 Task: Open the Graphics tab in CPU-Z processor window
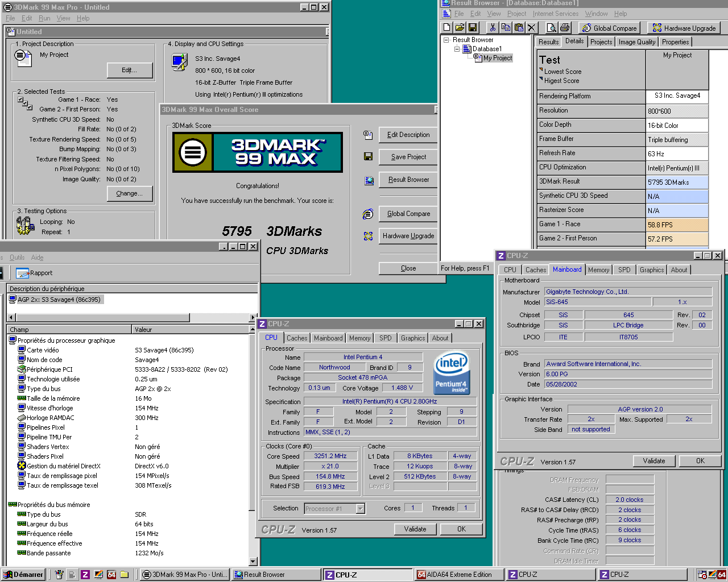[413, 338]
